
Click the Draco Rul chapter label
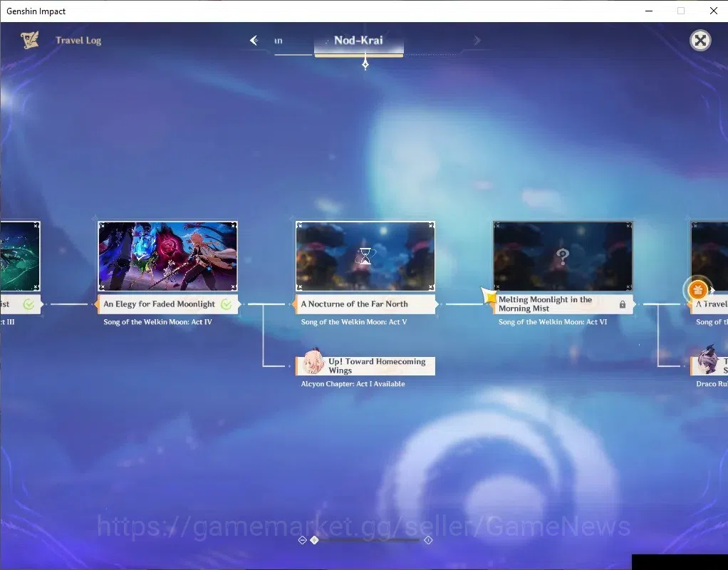click(x=712, y=384)
